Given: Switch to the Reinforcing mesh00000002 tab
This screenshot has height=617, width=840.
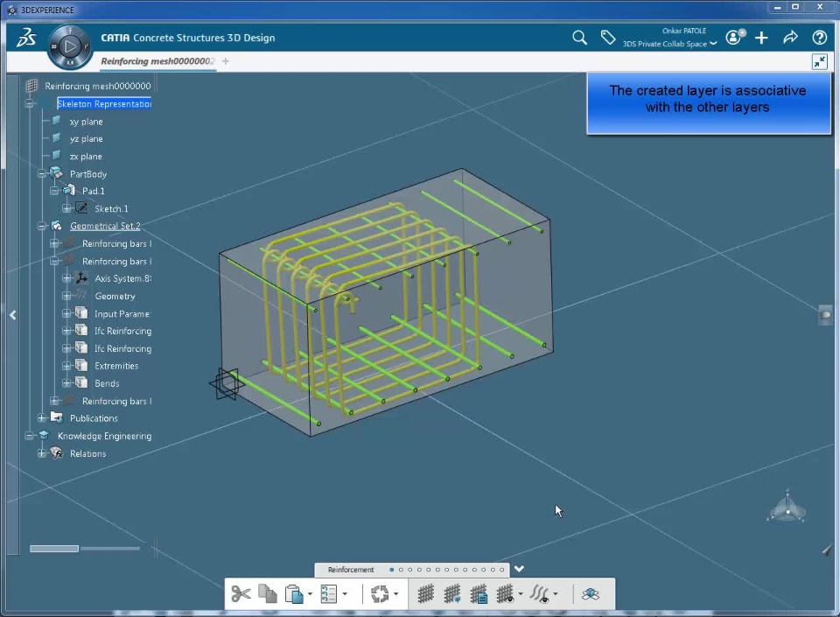Looking at the screenshot, I should click(157, 61).
